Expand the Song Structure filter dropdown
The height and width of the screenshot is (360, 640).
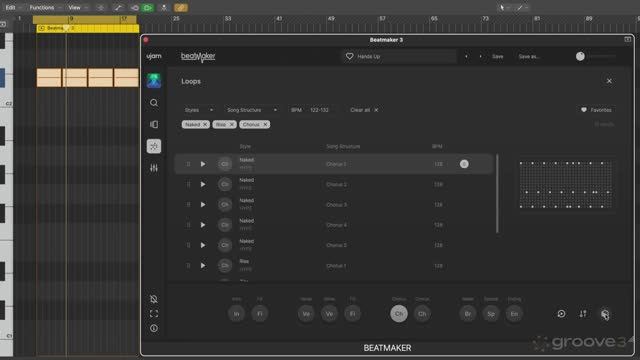tap(252, 110)
